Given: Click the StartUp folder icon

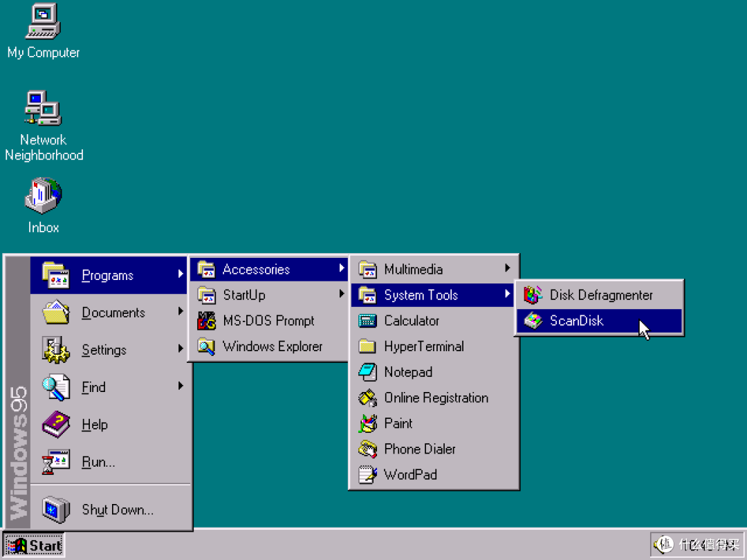Looking at the screenshot, I should [206, 295].
